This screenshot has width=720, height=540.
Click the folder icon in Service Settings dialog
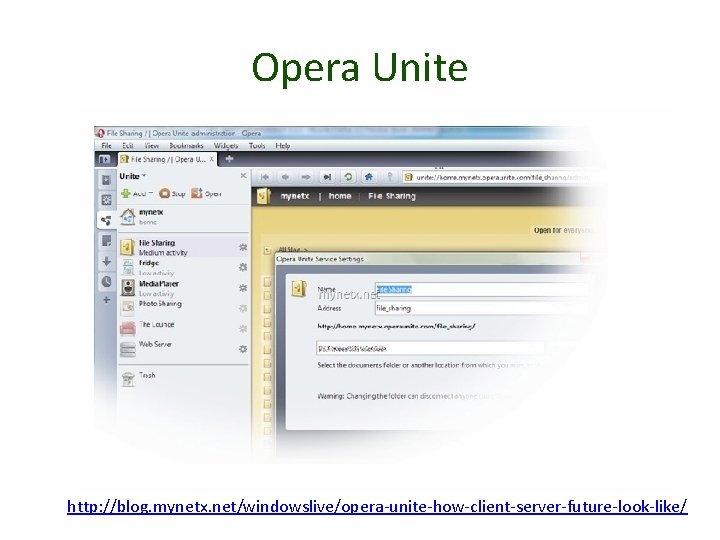coord(299,289)
